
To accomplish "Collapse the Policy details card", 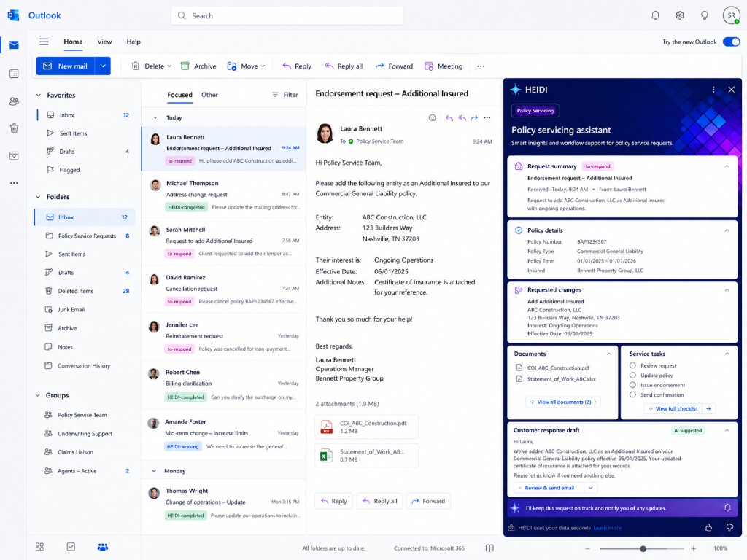I will (x=727, y=230).
